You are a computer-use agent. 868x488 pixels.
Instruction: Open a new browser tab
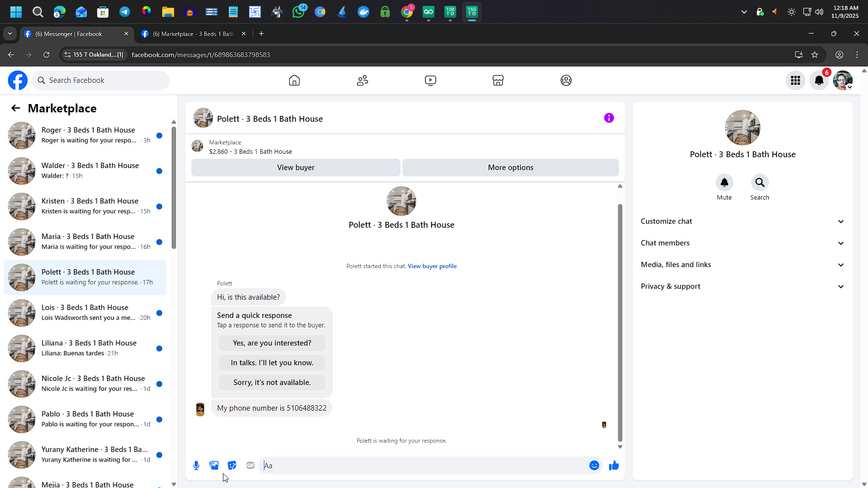click(x=261, y=34)
